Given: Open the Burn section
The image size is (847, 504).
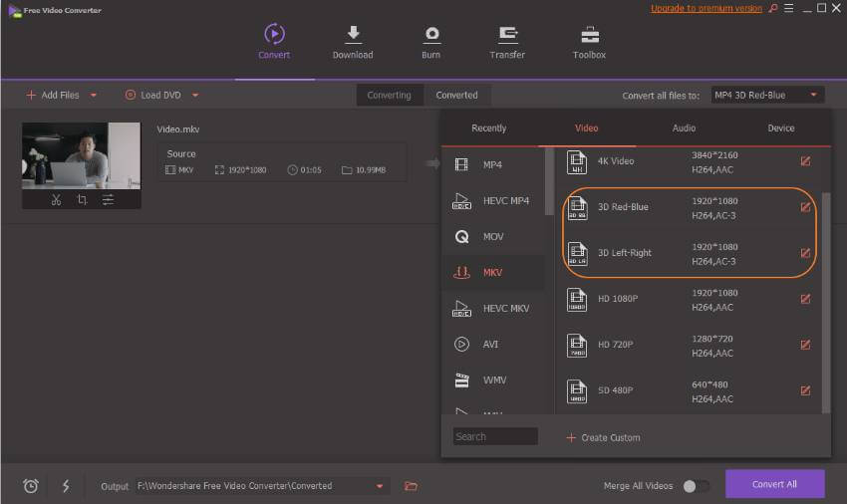Looking at the screenshot, I should 431,42.
